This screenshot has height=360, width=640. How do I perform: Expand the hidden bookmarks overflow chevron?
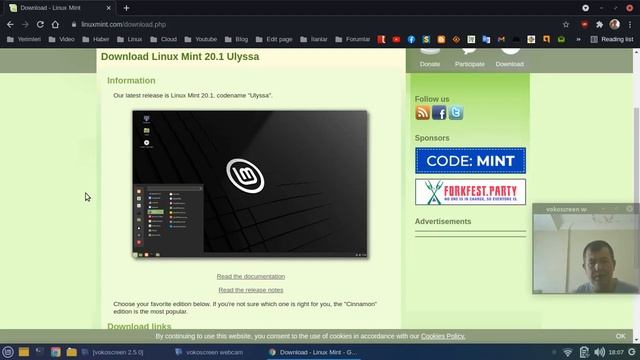coord(578,39)
